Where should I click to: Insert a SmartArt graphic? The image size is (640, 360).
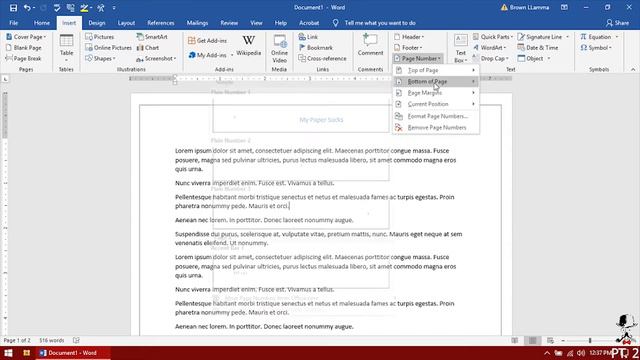click(152, 37)
